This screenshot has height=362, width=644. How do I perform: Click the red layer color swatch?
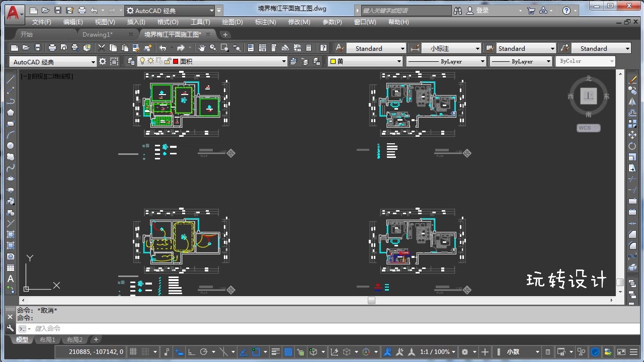(x=176, y=61)
